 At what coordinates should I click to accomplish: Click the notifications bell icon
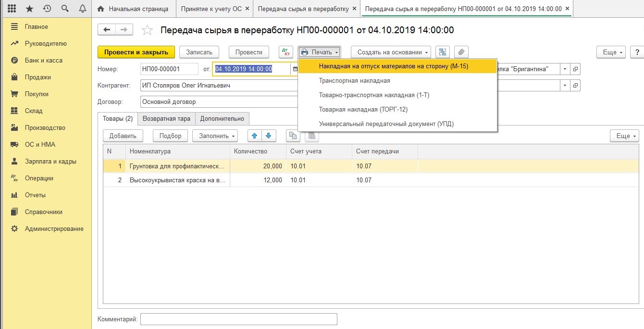coord(82,9)
